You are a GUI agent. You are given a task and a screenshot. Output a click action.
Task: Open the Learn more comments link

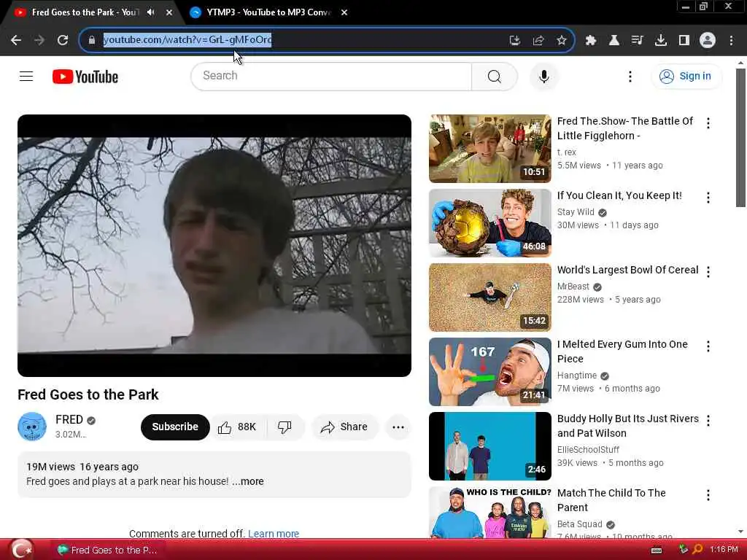click(x=274, y=534)
